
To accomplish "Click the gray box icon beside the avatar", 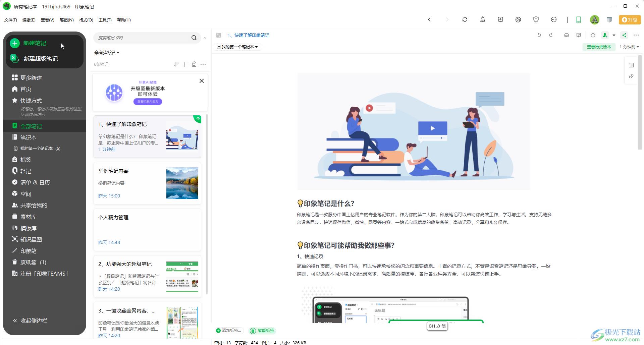I will (609, 19).
